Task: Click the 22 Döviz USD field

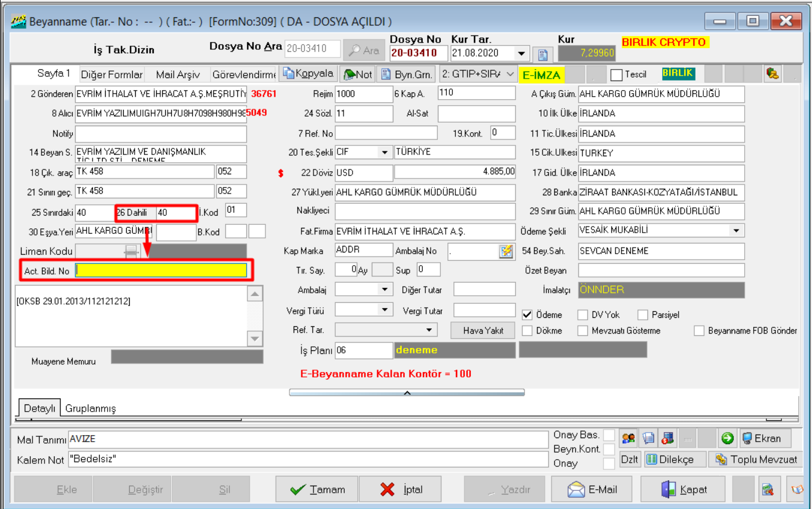Action: point(363,172)
